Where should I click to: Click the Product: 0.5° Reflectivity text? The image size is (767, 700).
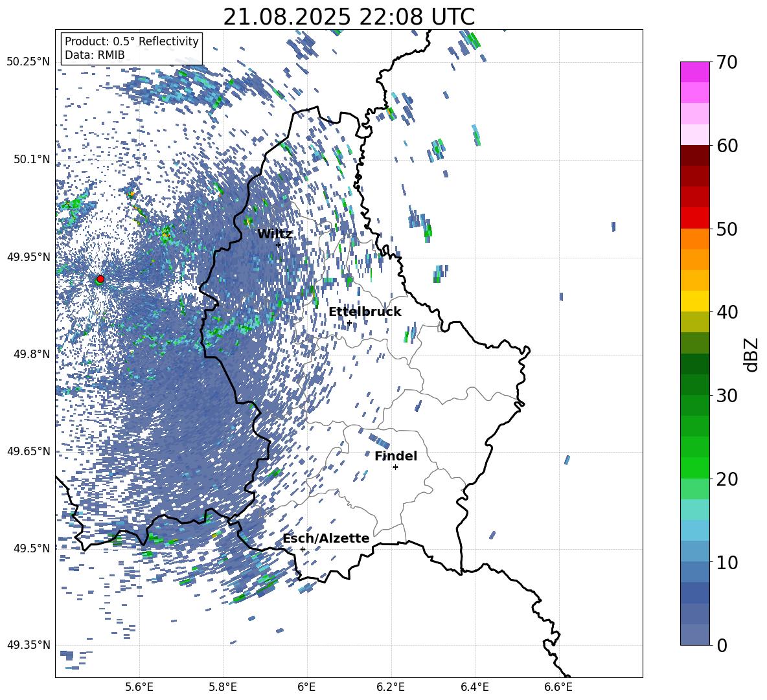[x=132, y=41]
